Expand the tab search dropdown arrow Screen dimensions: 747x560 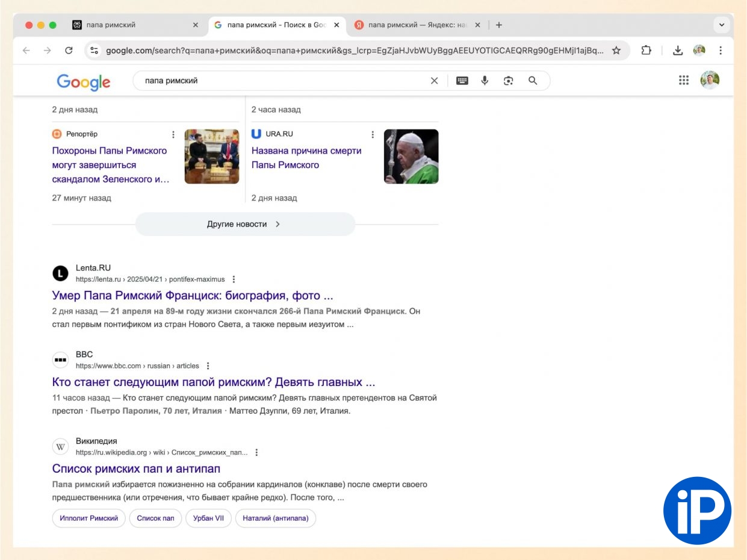[x=721, y=25]
